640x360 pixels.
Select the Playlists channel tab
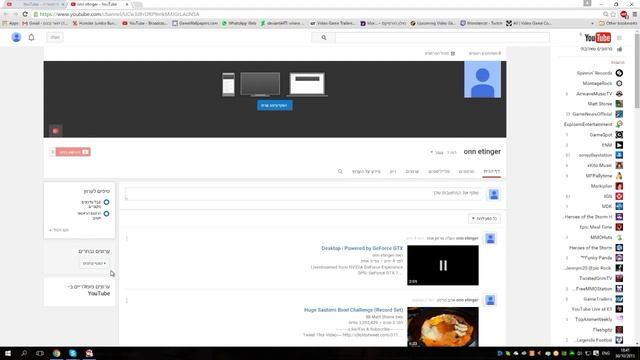tap(439, 171)
